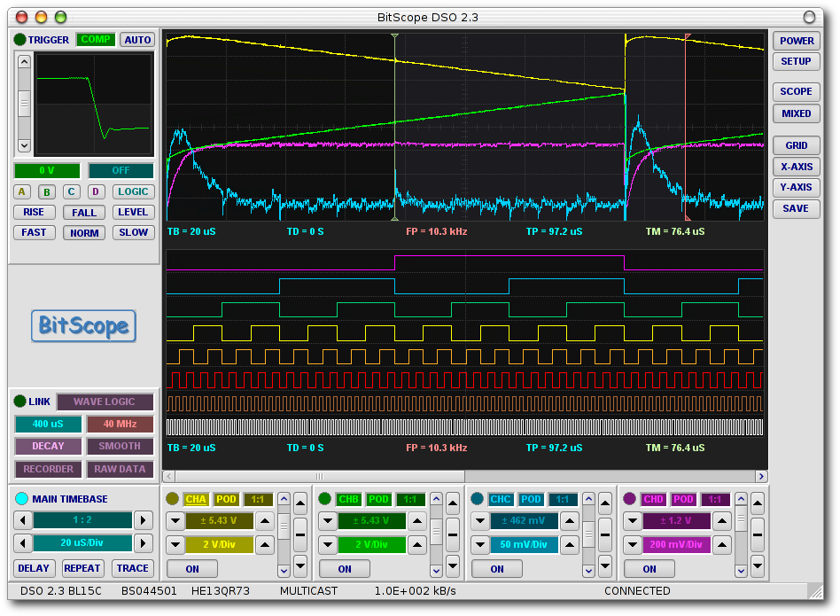Click the REPEAT button in timebase panel
Viewport: 840px width, 616px height.
pyautogui.click(x=82, y=568)
